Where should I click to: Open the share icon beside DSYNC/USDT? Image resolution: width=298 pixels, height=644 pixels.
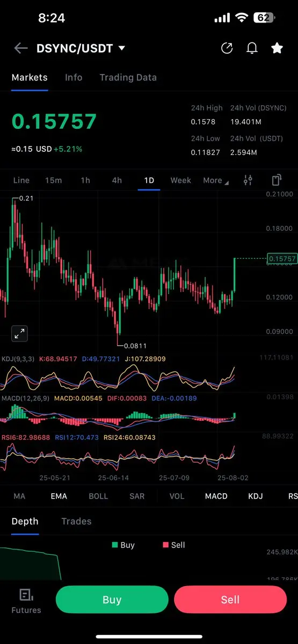pos(227,48)
